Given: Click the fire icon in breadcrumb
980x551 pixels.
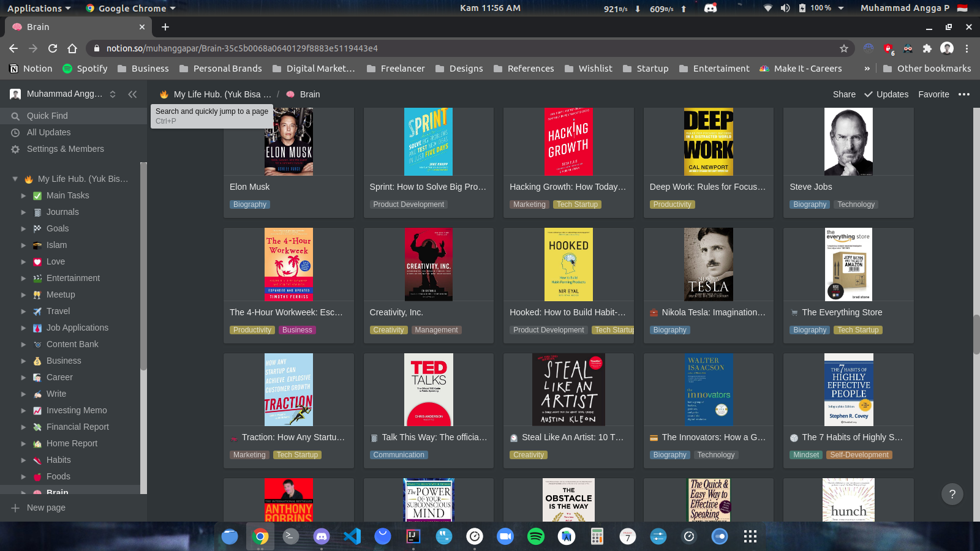Looking at the screenshot, I should (164, 94).
